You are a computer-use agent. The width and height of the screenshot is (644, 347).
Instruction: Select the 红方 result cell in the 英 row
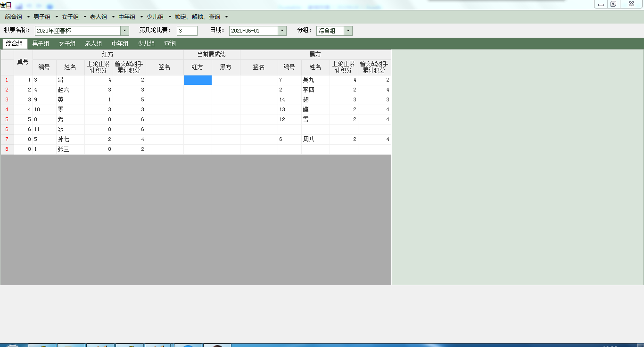(198, 100)
